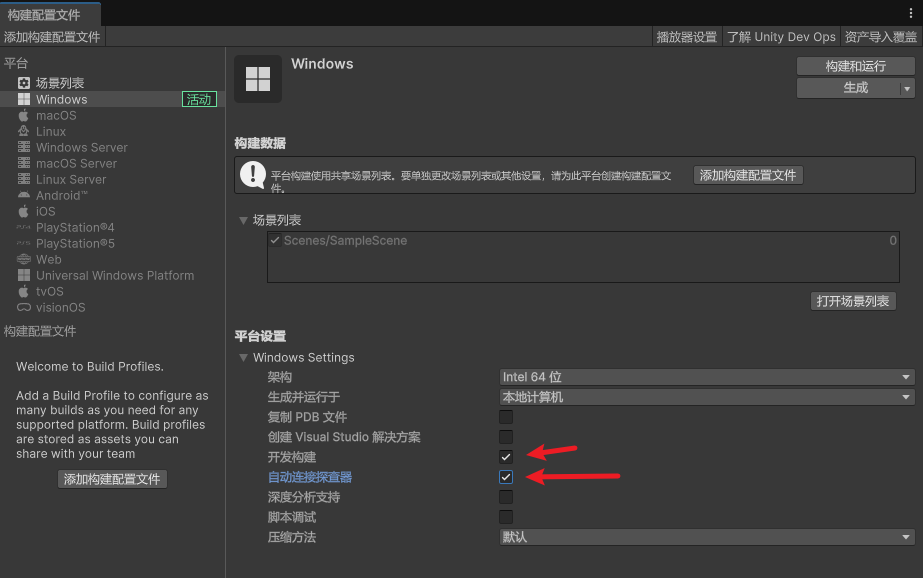This screenshot has width=923, height=578.
Task: Click the Linux Server icon
Action: (x=24, y=179)
